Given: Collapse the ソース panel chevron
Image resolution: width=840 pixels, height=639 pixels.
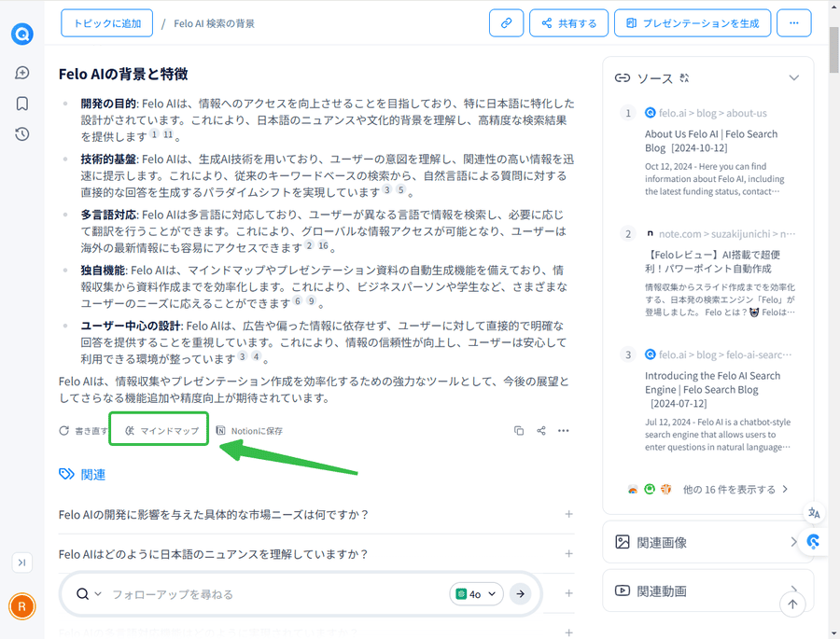Looking at the screenshot, I should (x=794, y=78).
